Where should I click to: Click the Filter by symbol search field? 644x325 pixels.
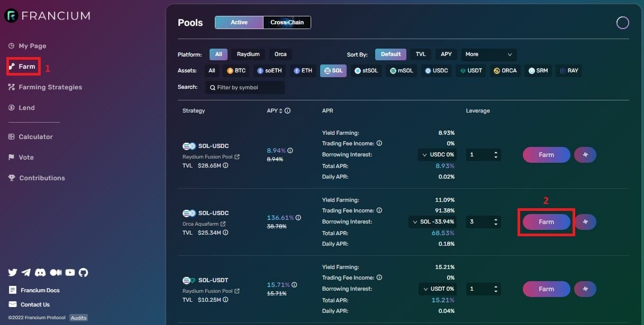(x=245, y=88)
